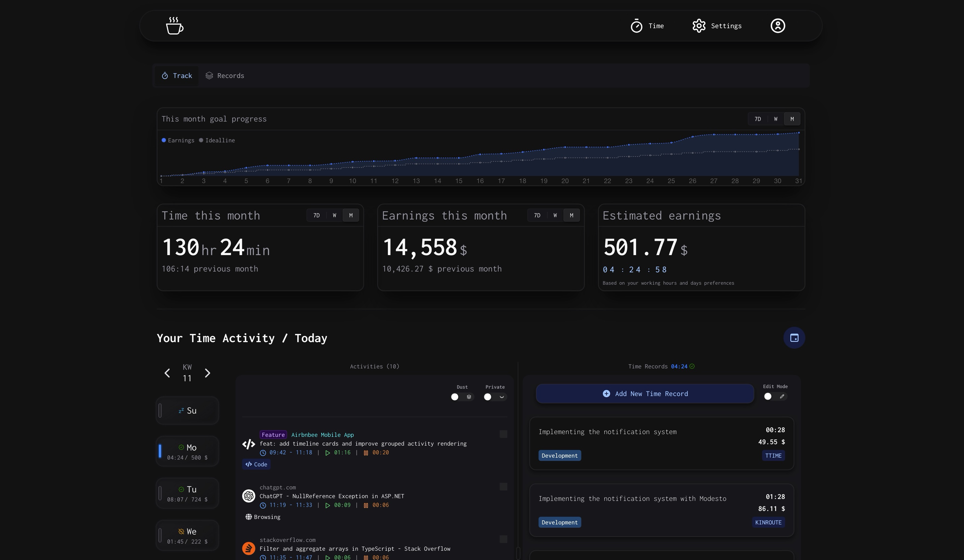Enable the Private toggle
The width and height of the screenshot is (964, 560).
[495, 397]
